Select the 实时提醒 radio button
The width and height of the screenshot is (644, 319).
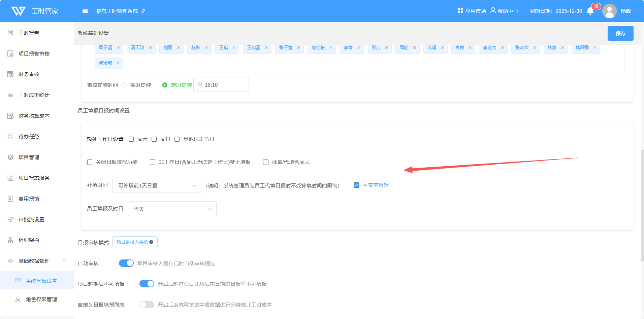click(124, 85)
